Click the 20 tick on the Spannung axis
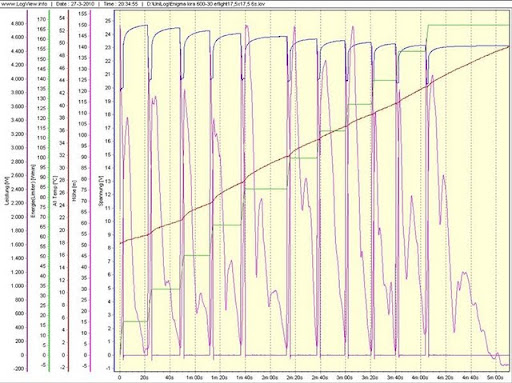This screenshot has width=512, height=383. click(107, 88)
